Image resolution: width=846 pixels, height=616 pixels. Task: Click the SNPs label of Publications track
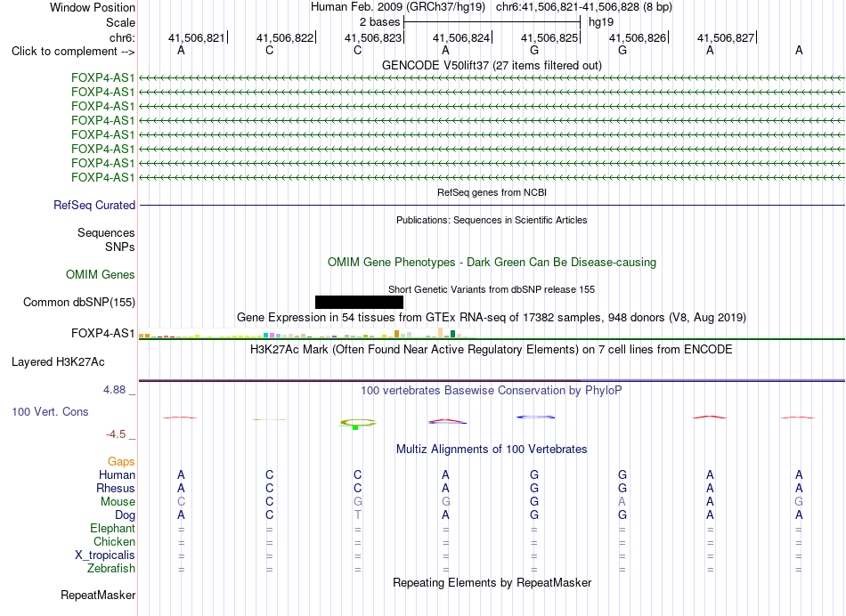click(x=120, y=247)
